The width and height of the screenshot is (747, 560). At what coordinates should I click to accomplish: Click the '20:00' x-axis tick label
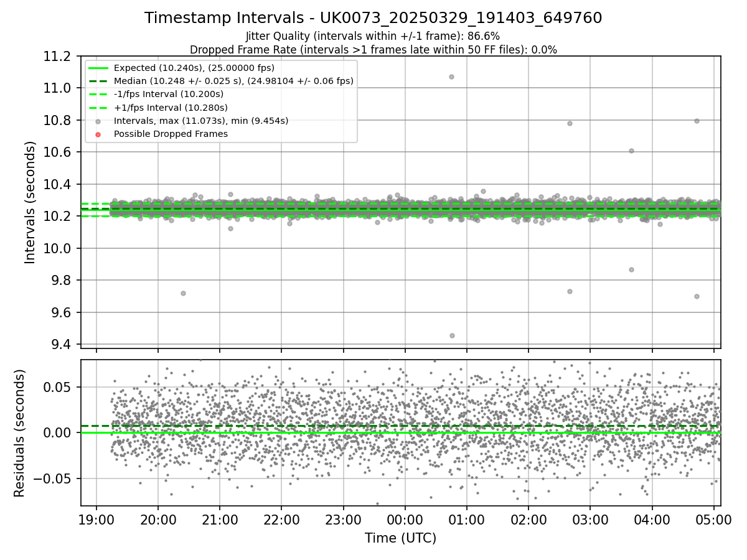[x=158, y=519]
